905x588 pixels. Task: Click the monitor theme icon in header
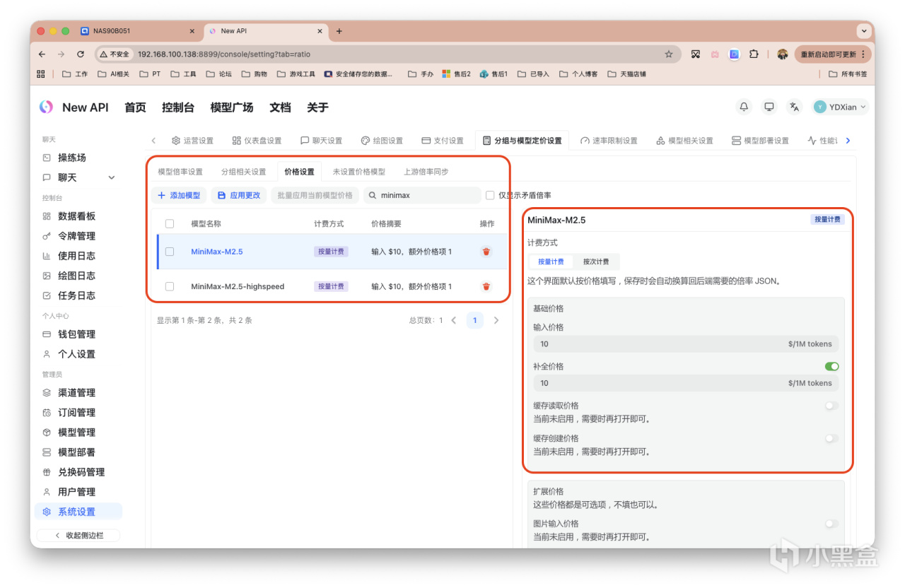click(769, 107)
